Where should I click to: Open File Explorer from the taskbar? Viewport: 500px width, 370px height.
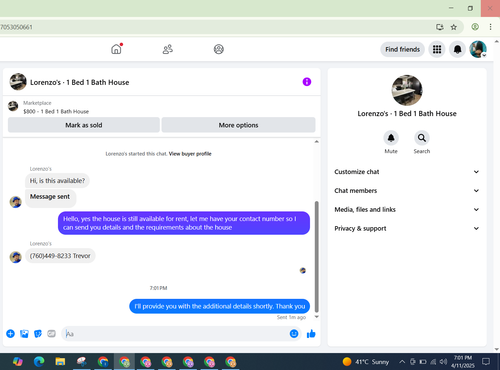pos(60,362)
